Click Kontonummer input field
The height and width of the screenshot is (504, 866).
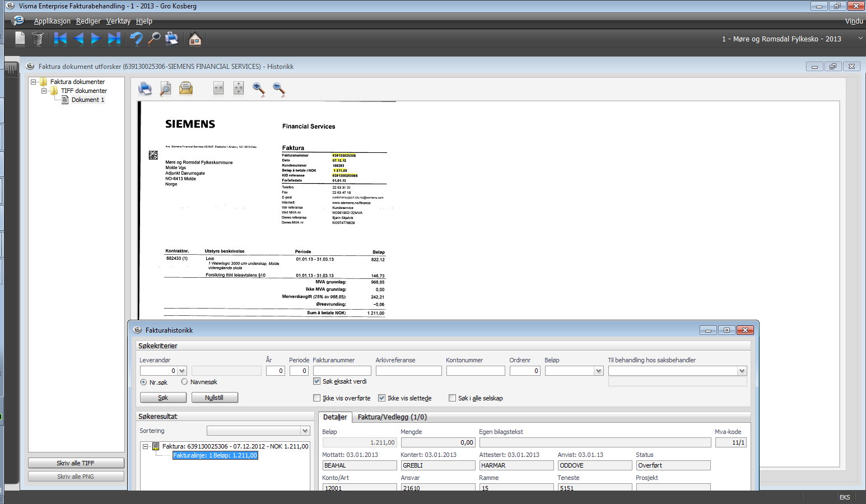(x=476, y=371)
